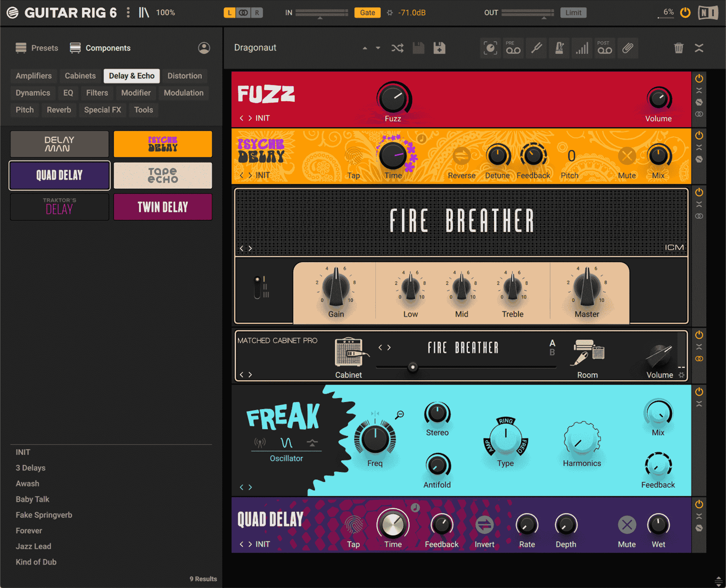Load the TWIN DELAY component
Image resolution: width=726 pixels, height=588 pixels.
(162, 206)
